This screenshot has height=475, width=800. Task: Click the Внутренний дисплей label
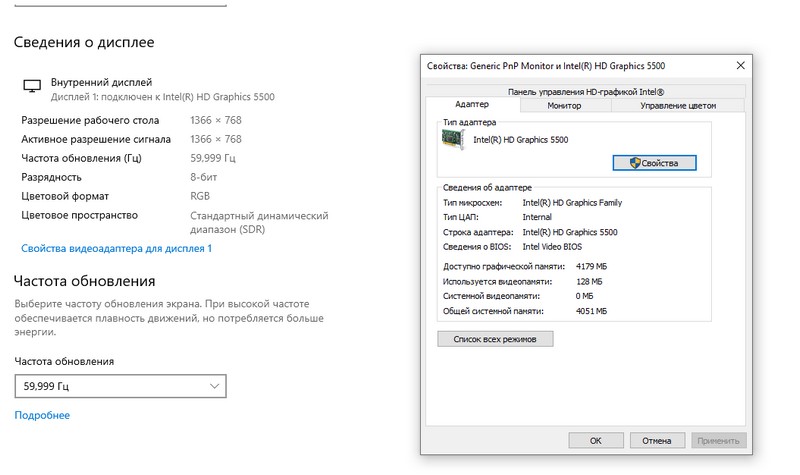tap(101, 81)
